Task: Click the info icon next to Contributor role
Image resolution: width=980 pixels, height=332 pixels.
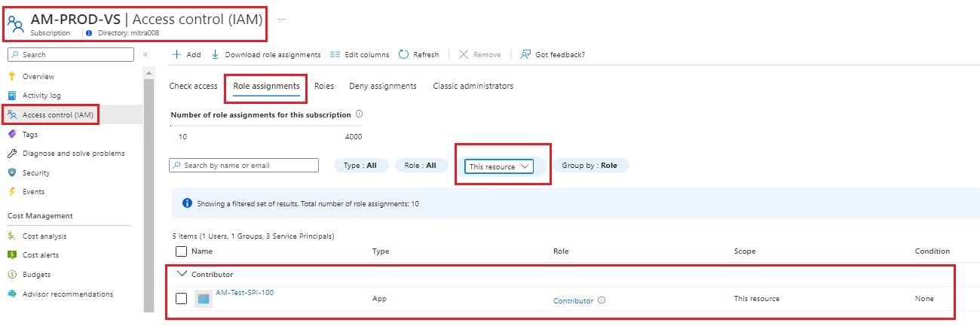Action: [x=602, y=300]
